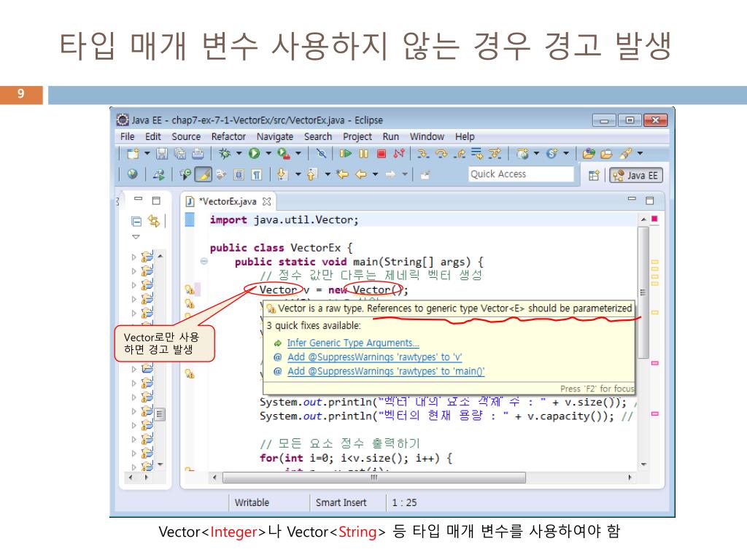Click the Suspend (pause) debug icon
This screenshot has height=560, width=747.
click(363, 153)
